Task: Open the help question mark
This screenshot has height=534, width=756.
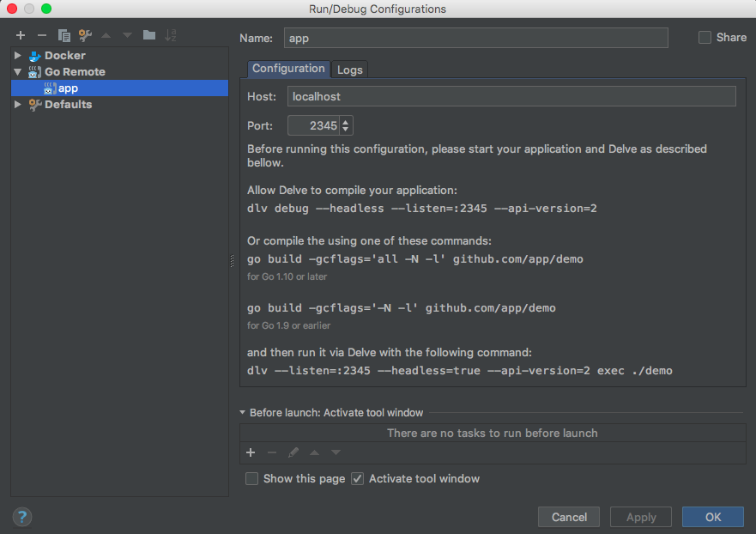Action: pos(22,516)
